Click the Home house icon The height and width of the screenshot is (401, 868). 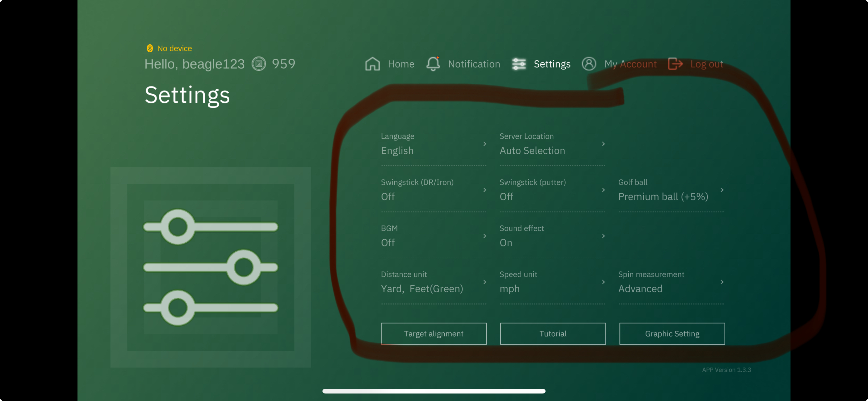pos(372,64)
